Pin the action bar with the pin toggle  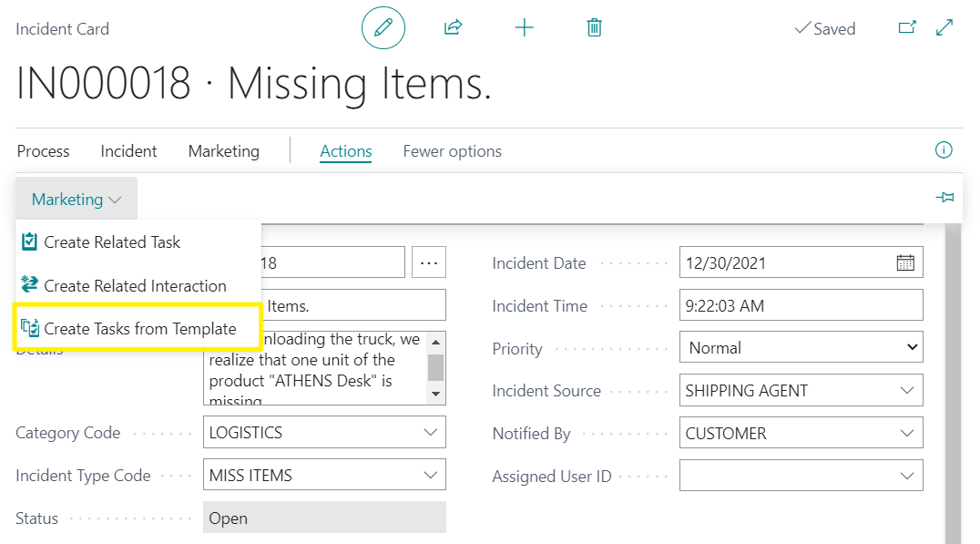(x=944, y=197)
